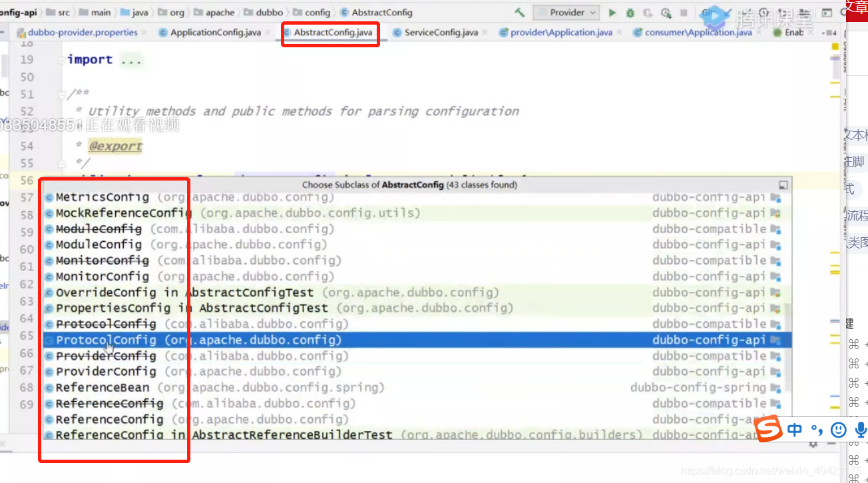The height and width of the screenshot is (483, 868).
Task: Click the popup pin/open-in-window icon
Action: coord(783,185)
